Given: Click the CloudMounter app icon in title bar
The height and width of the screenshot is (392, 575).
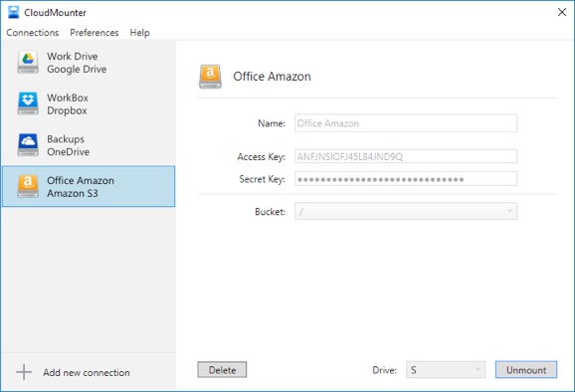Looking at the screenshot, I should [13, 12].
